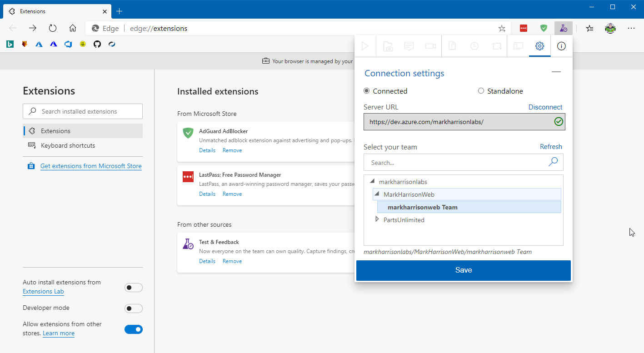The height and width of the screenshot is (353, 644).
Task: Click the Save button
Action: point(463,270)
